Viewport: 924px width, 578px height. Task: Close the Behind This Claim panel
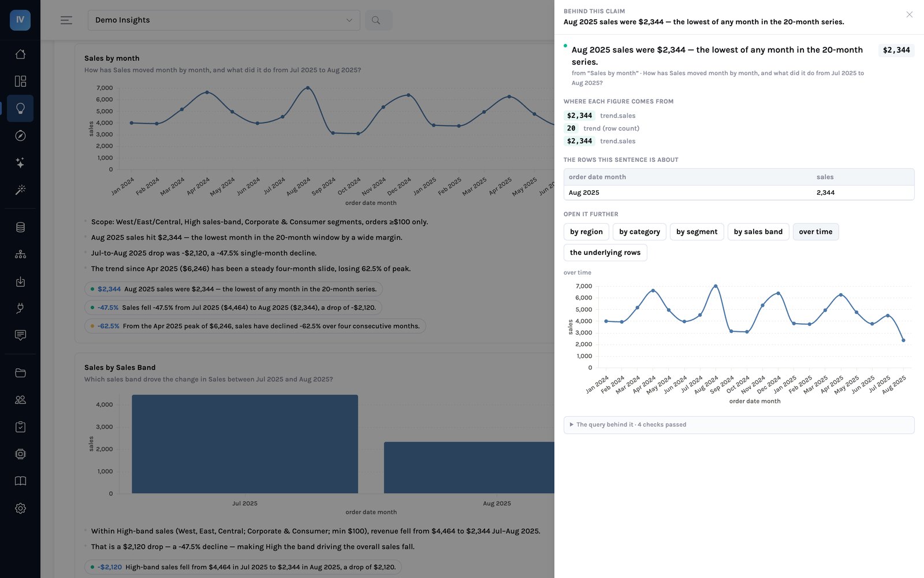point(910,14)
